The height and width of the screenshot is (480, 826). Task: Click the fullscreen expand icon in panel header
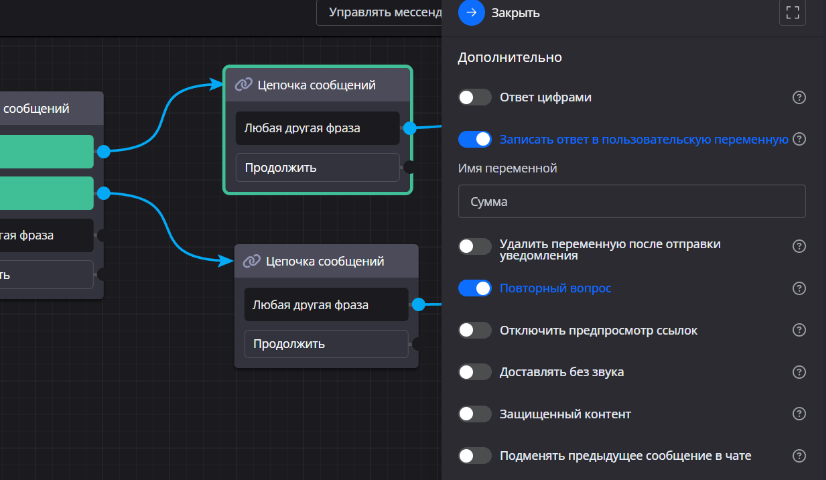tap(792, 13)
